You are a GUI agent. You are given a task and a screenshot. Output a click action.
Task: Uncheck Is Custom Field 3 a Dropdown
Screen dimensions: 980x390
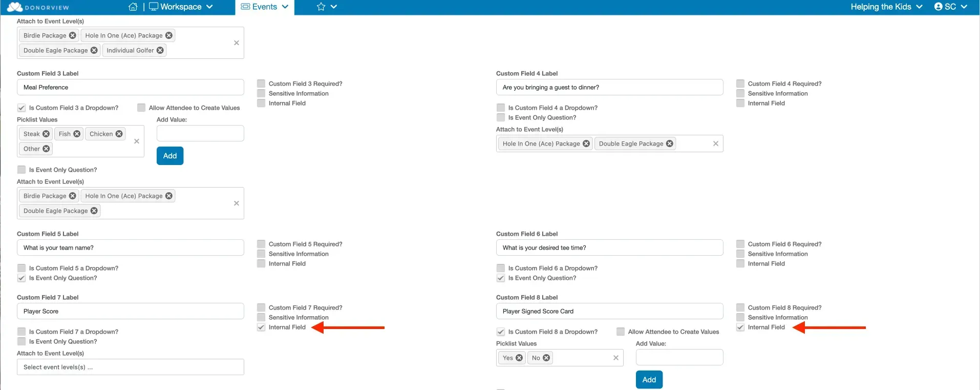[x=22, y=108]
